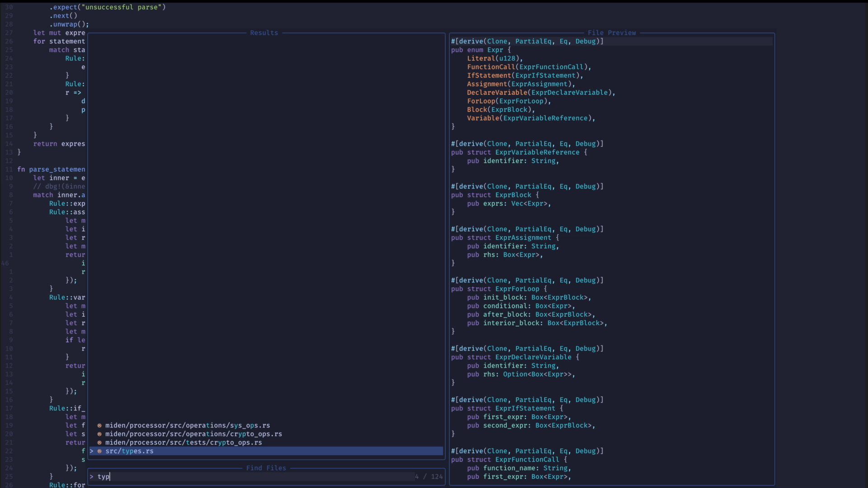Click 'DeclareVariable(ExprDeclareVariable),' in preview
The width and height of the screenshot is (868, 488).
[541, 93]
